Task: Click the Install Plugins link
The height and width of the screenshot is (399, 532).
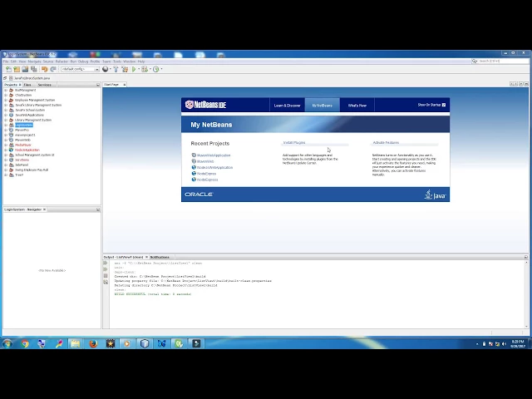Action: tap(294, 143)
